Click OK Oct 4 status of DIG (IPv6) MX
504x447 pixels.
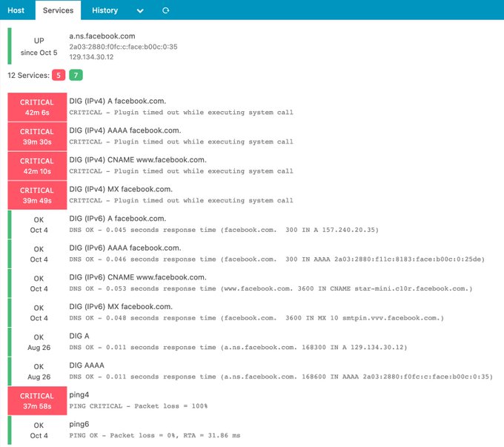(x=39, y=313)
